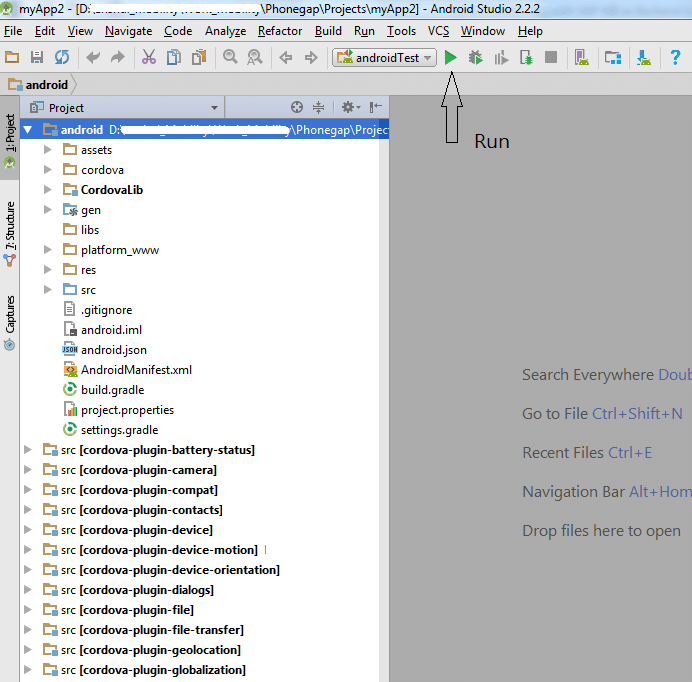Collapse the android root project node
The width and height of the screenshot is (692, 682).
pos(28,130)
